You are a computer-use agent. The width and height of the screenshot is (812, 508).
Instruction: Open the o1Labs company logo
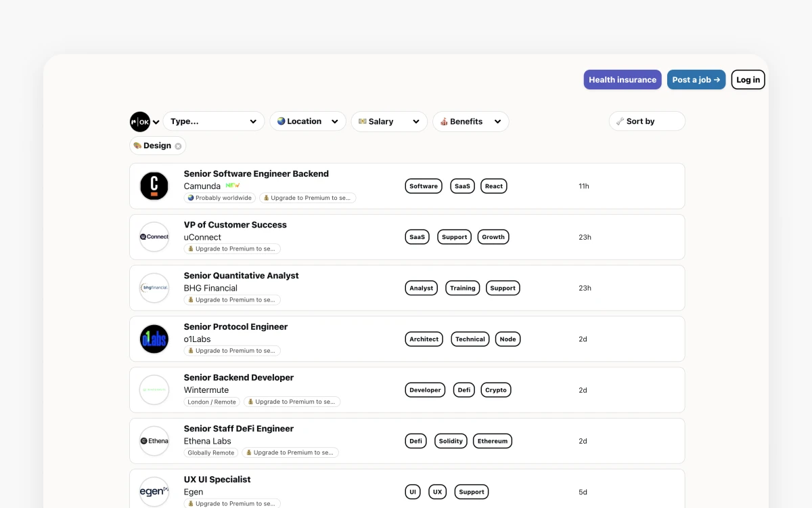154,339
